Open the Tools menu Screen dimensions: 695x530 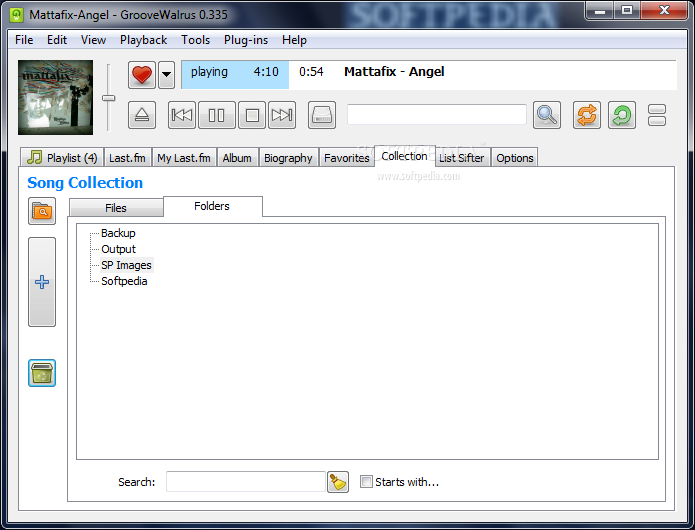(x=195, y=40)
